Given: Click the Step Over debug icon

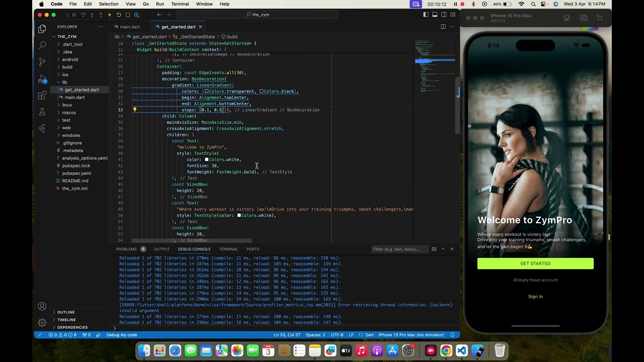Looking at the screenshot, I should (x=83, y=15).
